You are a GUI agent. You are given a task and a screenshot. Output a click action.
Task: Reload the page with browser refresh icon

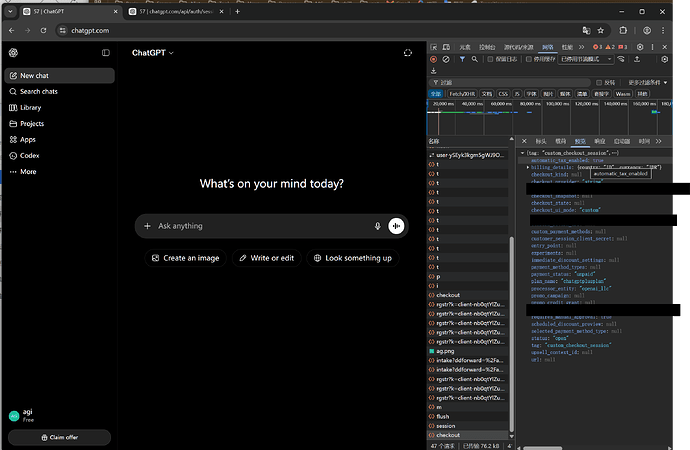(x=43, y=30)
